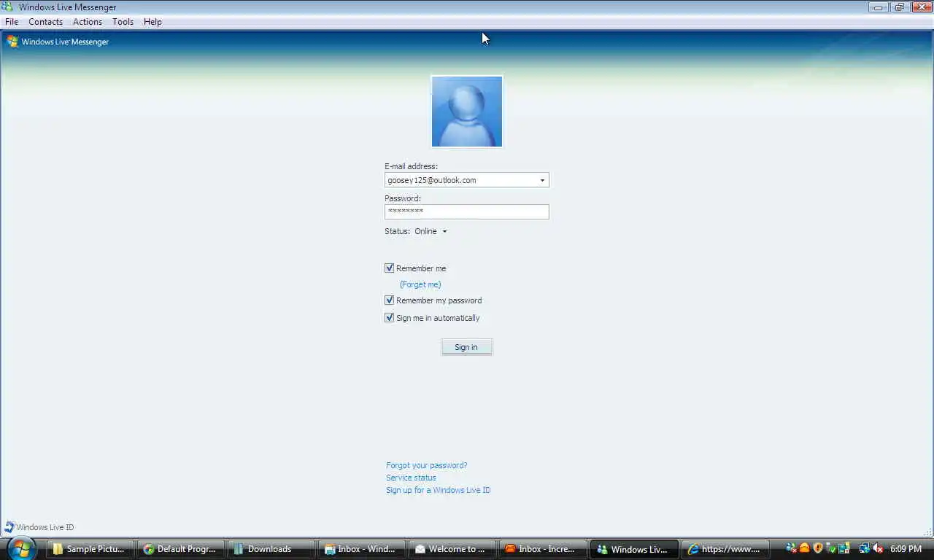The height and width of the screenshot is (560, 934).
Task: Expand the e-mail address dropdown arrow
Action: click(542, 180)
